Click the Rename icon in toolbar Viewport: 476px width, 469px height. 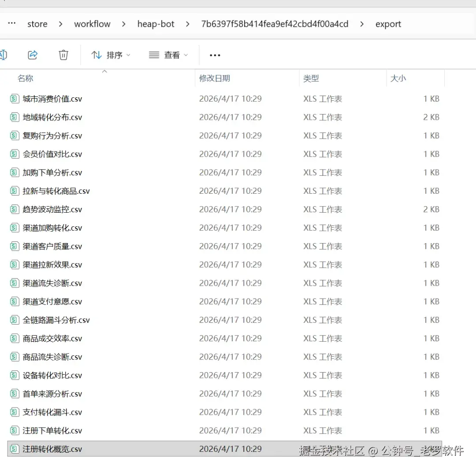pyautogui.click(x=3, y=55)
